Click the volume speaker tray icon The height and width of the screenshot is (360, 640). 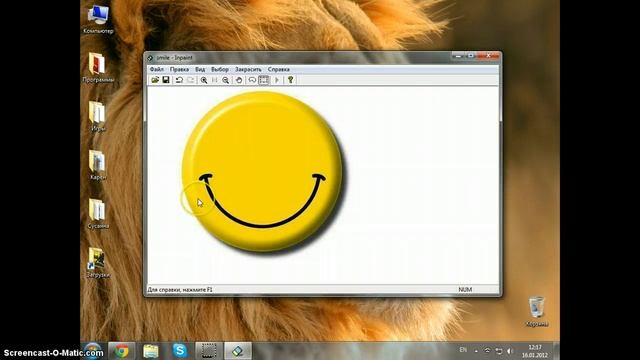510,351
